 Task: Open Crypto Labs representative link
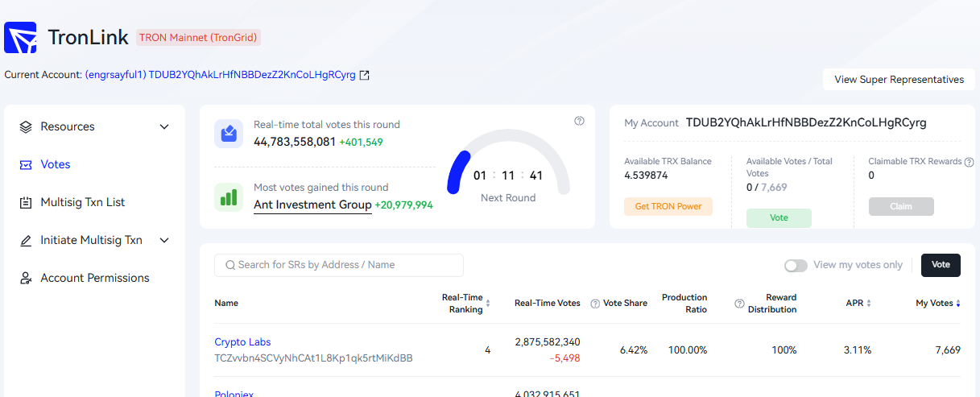point(242,342)
